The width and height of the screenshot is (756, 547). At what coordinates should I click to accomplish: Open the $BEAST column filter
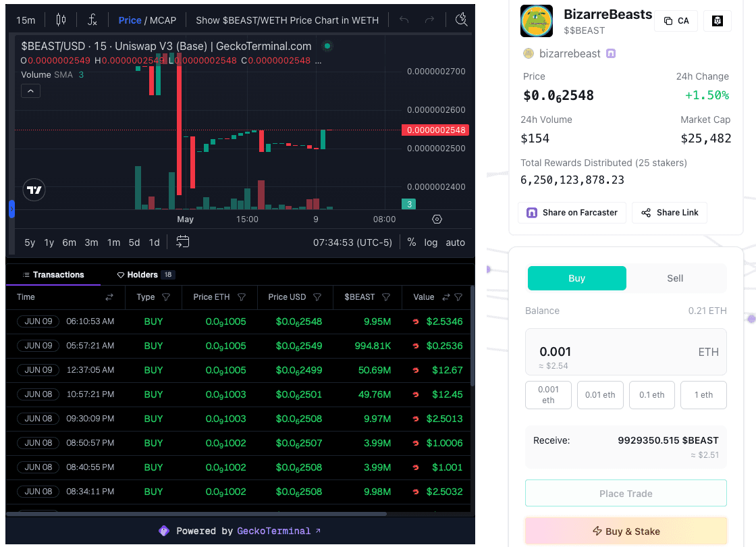(386, 297)
